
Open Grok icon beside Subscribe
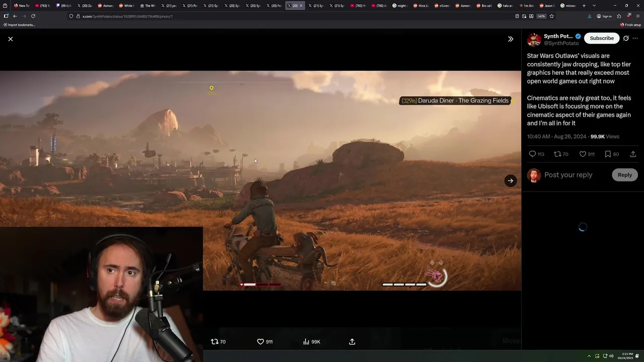pyautogui.click(x=626, y=38)
